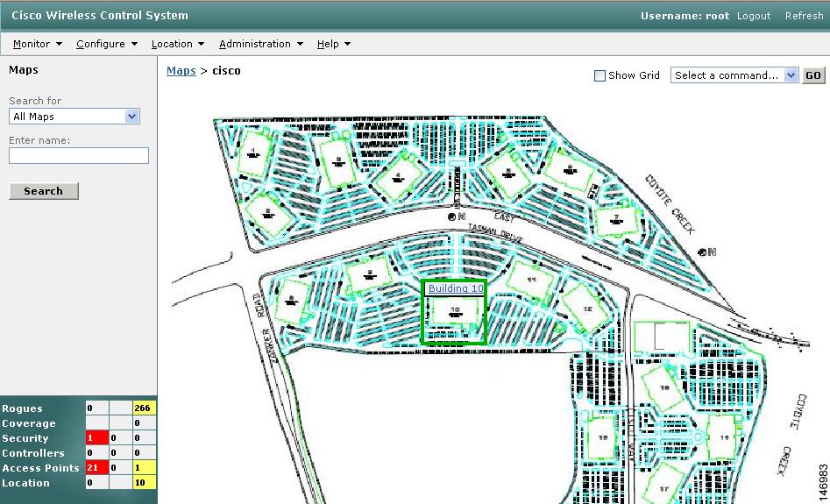Image resolution: width=830 pixels, height=504 pixels.
Task: Click the Cisco Wireless Control System title
Action: [100, 16]
